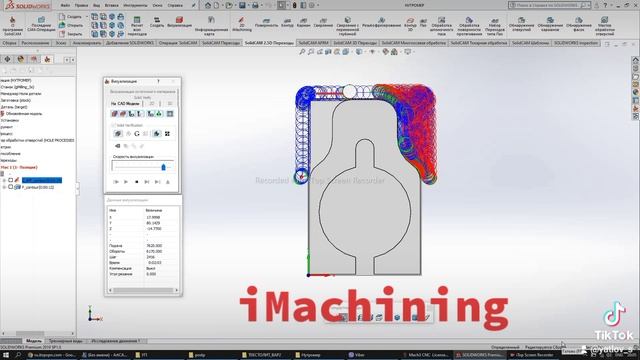Screen dimensions: 640x360
Task: Select the Трехмерные виды bottom tab
Action: [x=65, y=341]
